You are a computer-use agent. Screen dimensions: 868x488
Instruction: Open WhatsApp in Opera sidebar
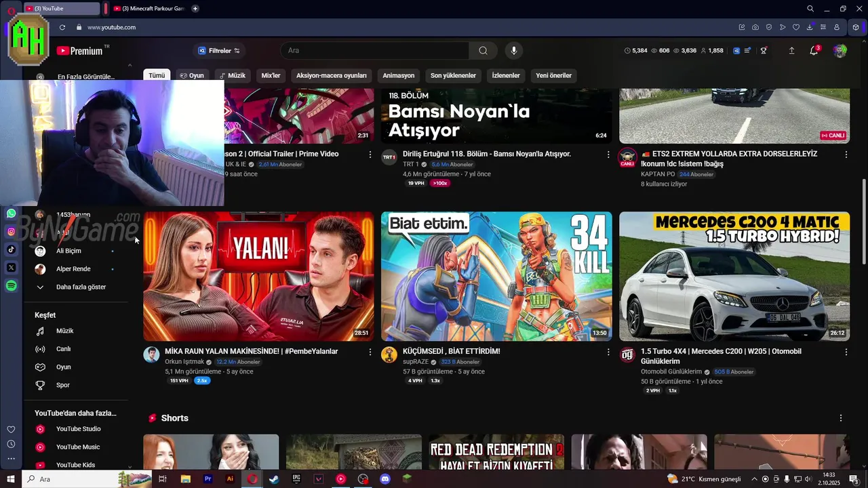(11, 213)
